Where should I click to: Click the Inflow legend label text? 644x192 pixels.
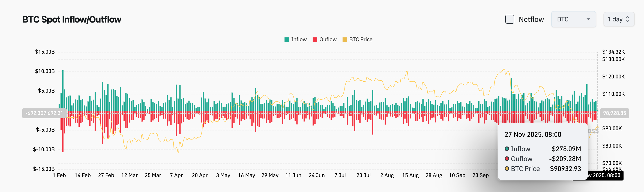point(299,40)
